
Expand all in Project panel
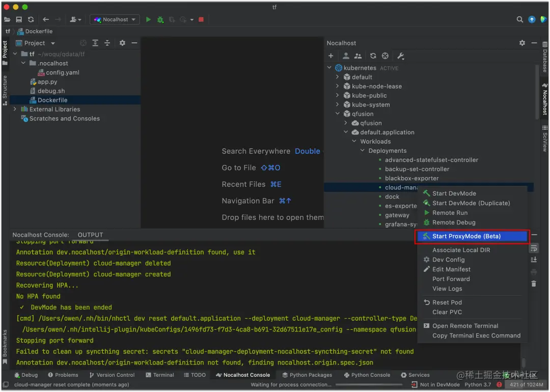tap(95, 43)
